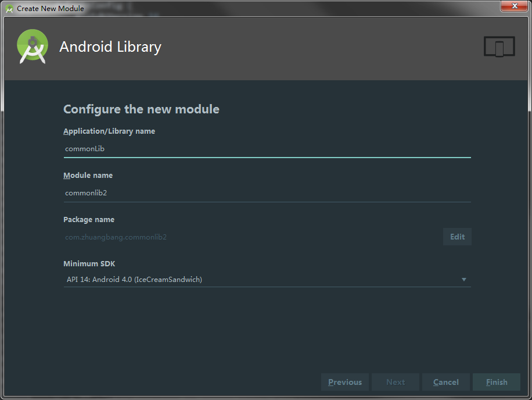Close the Create New Module dialog

(x=515, y=6)
